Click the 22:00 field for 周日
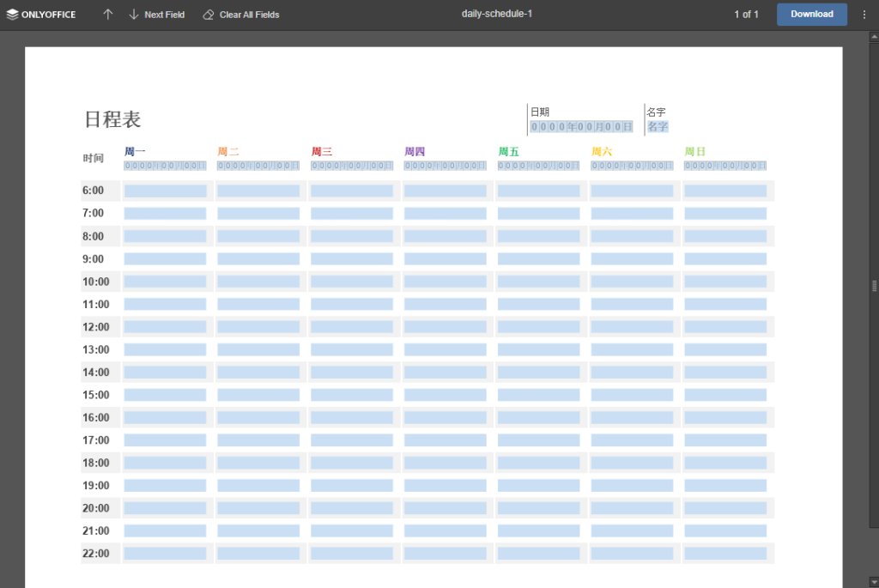879x588 pixels. pyautogui.click(x=724, y=554)
